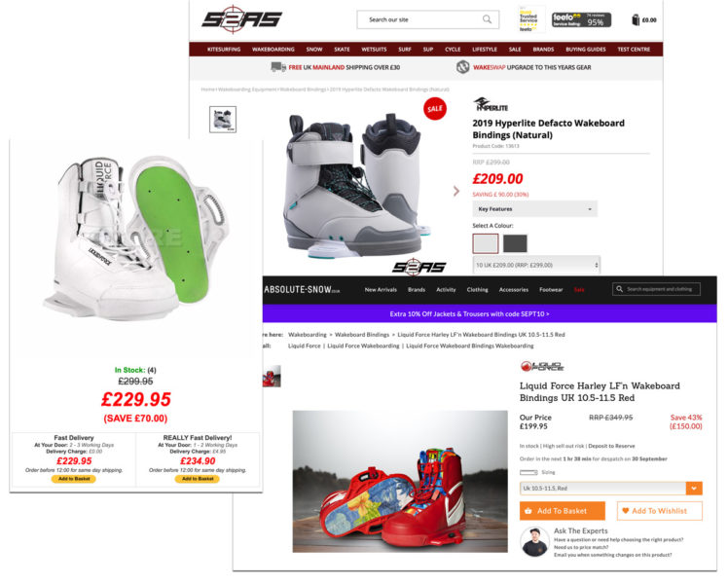Image resolution: width=728 pixels, height=584 pixels.
Task: Click the Add To Wishlist button
Action: point(659,511)
